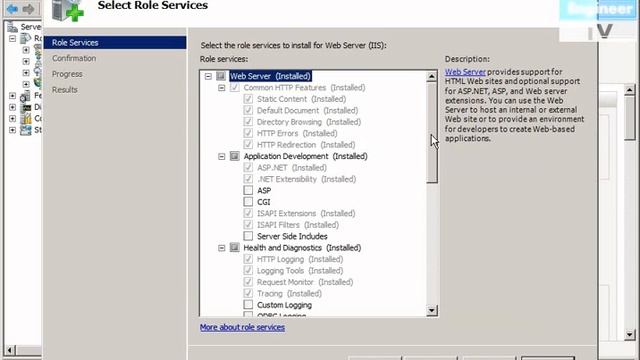This screenshot has width=640, height=360.
Task: Check the CGI role service checkbox
Action: [248, 202]
